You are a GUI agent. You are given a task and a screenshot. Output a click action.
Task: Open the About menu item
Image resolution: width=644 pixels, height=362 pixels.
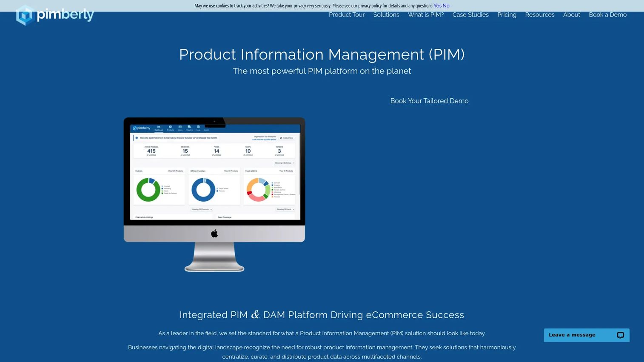(x=572, y=15)
